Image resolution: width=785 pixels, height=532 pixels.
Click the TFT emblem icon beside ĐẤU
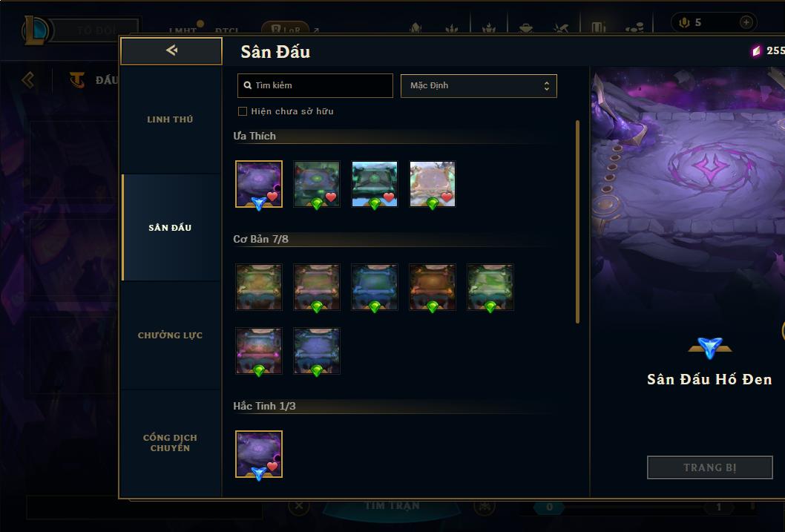pyautogui.click(x=77, y=79)
